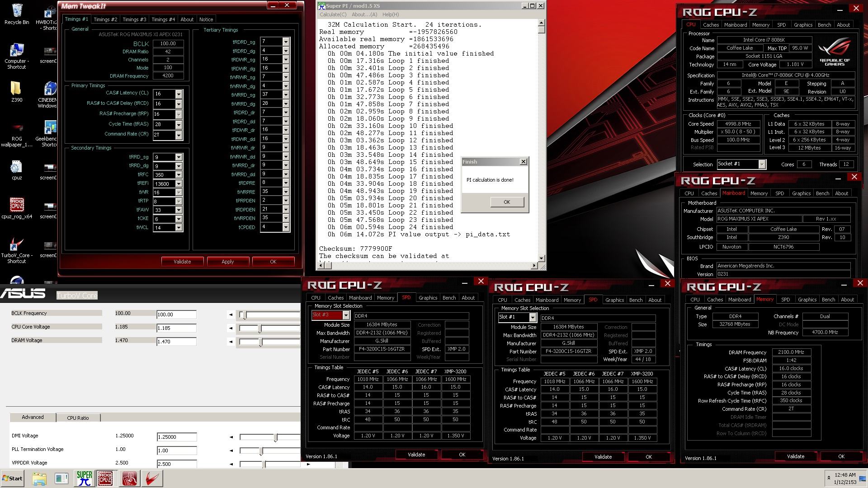Open tREFi dropdown

click(179, 184)
